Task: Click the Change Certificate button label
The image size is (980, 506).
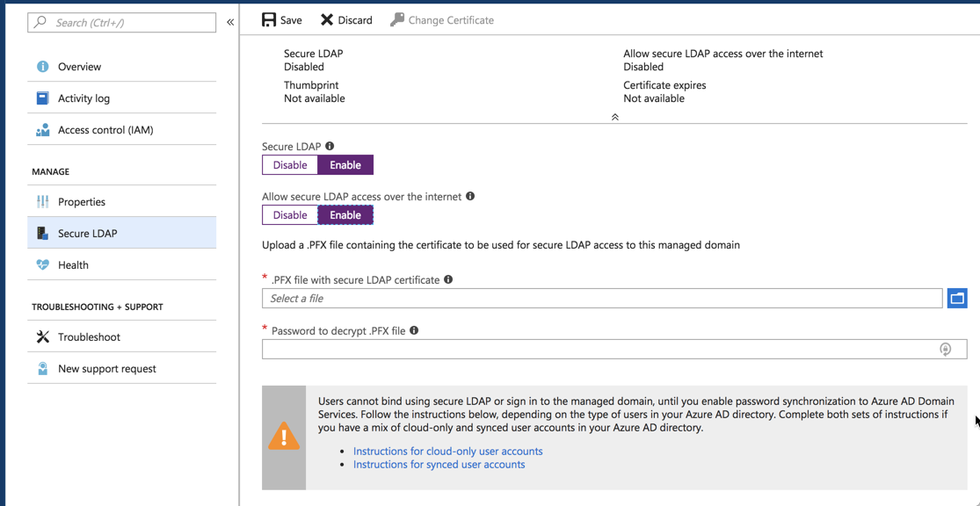Action: click(x=451, y=20)
